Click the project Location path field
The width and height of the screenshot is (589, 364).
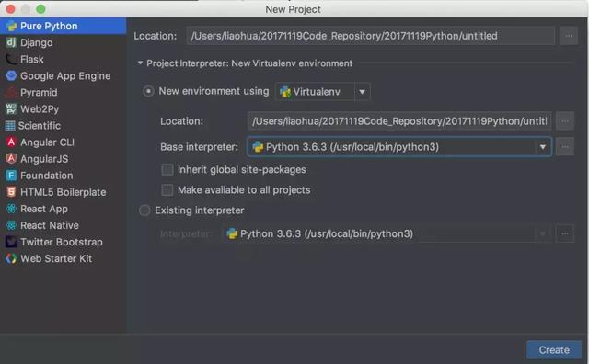coord(370,36)
